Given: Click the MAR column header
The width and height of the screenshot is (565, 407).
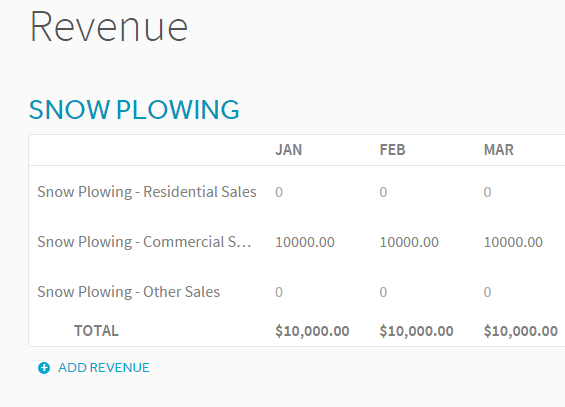Looking at the screenshot, I should pyautogui.click(x=499, y=150).
